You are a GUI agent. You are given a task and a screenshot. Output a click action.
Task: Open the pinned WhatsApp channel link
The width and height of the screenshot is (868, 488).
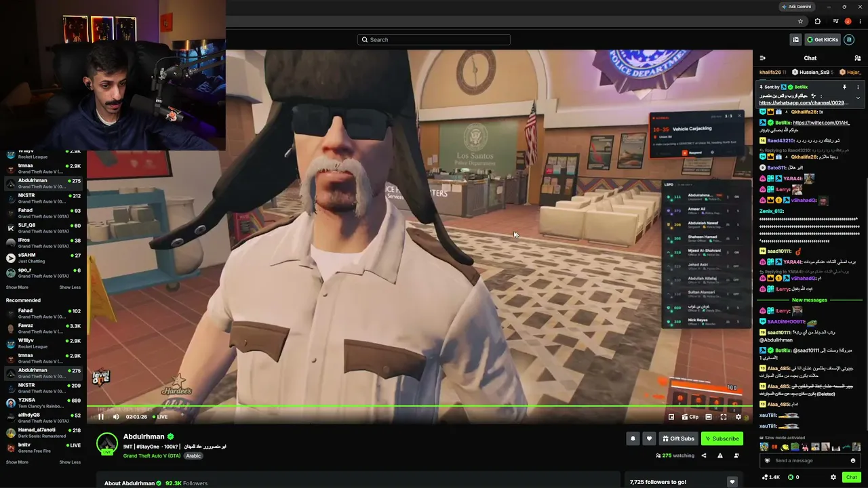(804, 103)
